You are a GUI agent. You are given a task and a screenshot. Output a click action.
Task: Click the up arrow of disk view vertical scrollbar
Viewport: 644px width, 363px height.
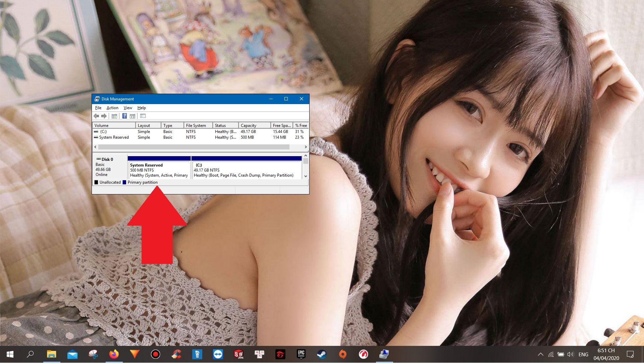[306, 156]
